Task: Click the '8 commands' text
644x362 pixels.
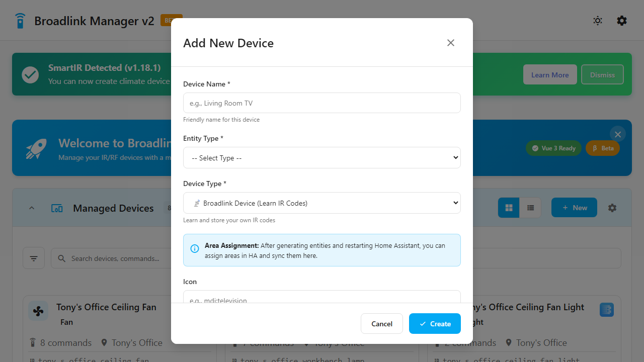Action: [x=66, y=342]
